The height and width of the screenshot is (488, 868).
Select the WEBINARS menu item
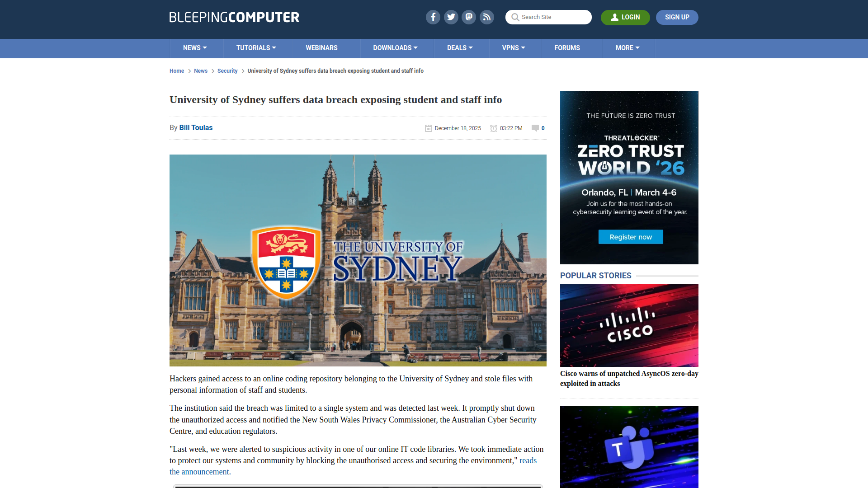pyautogui.click(x=321, y=48)
